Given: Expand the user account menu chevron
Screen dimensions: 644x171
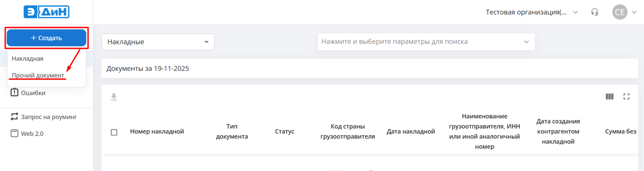Looking at the screenshot, I should click(634, 12).
